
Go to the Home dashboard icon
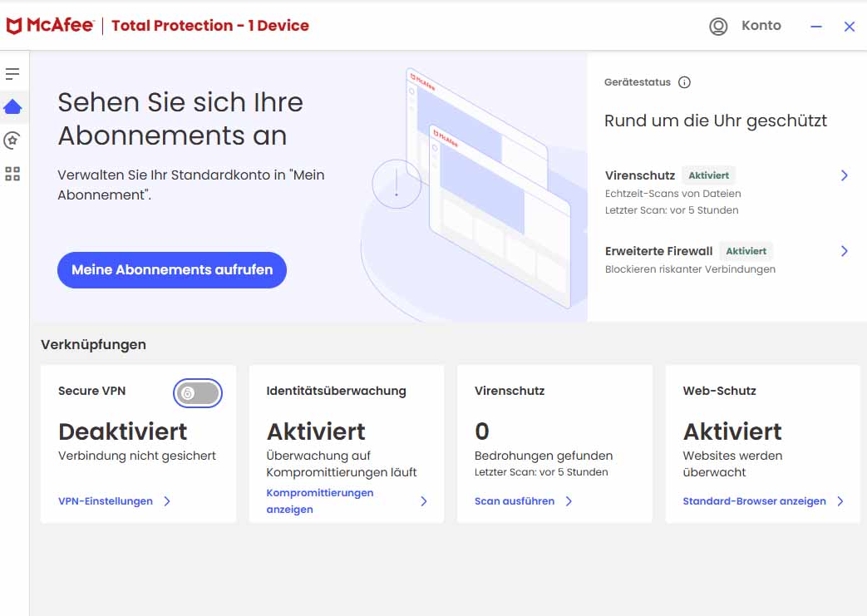click(x=12, y=106)
